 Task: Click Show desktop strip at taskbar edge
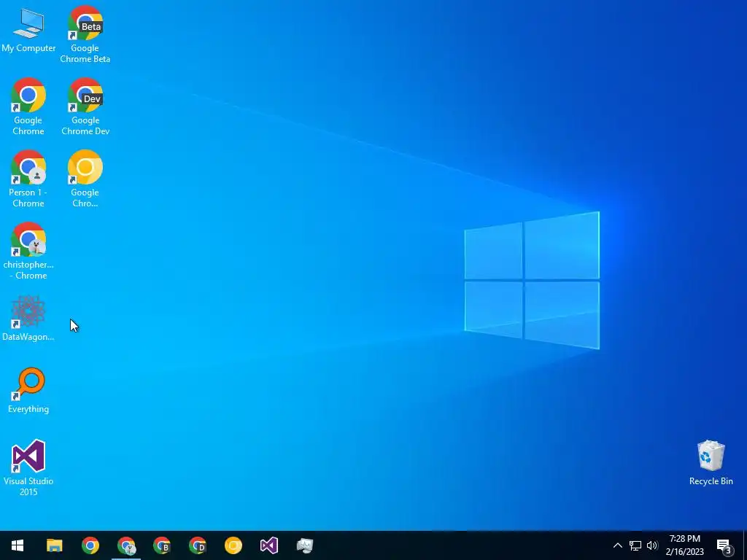(x=745, y=545)
